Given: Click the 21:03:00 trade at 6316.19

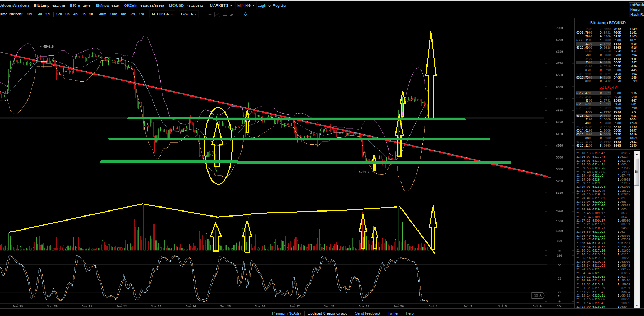Looking at the screenshot, I should (603, 307).
